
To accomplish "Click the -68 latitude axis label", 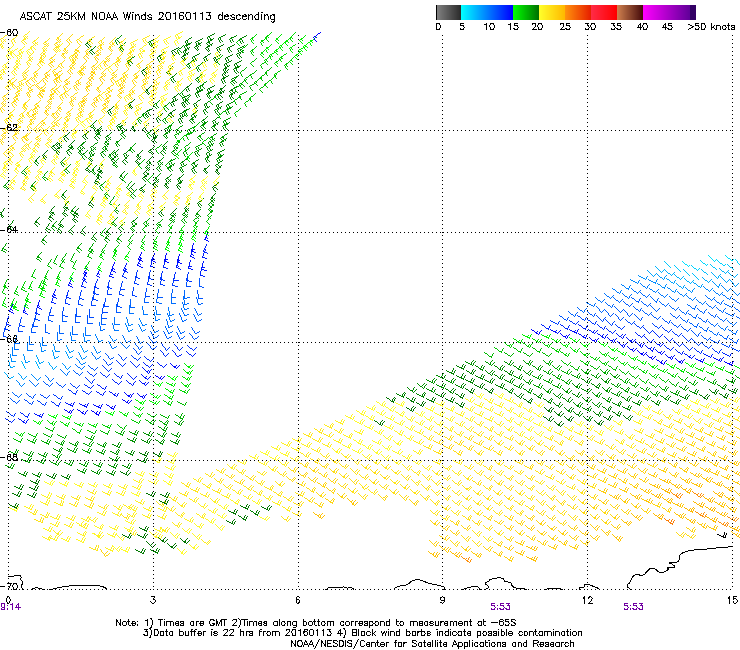I will click(11, 457).
